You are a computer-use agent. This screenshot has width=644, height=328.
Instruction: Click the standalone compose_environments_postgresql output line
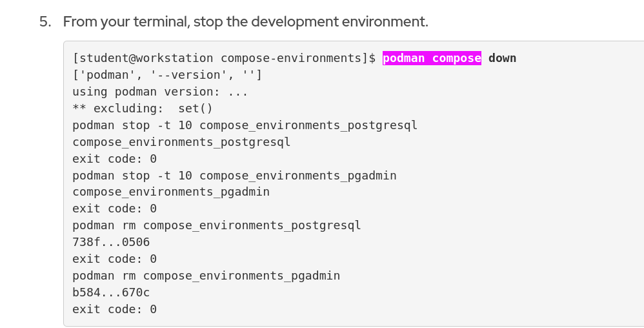pyautogui.click(x=181, y=141)
